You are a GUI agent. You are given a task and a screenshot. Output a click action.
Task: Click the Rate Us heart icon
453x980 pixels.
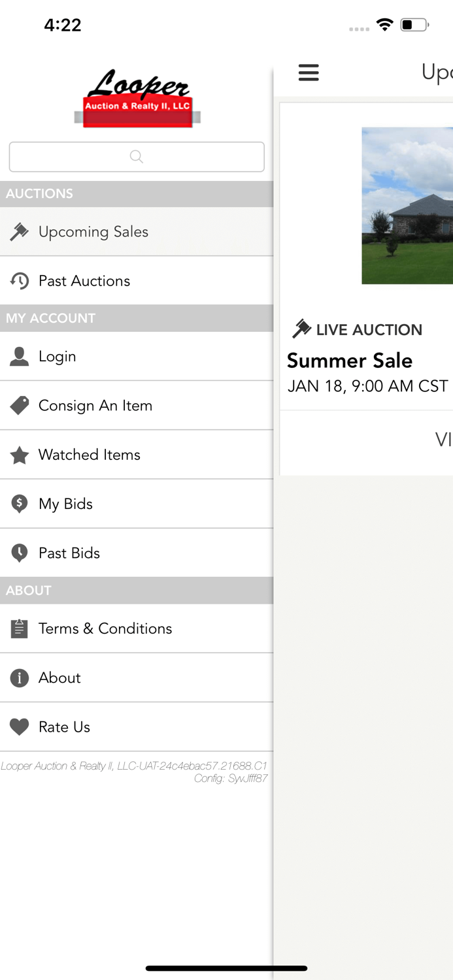tap(20, 727)
